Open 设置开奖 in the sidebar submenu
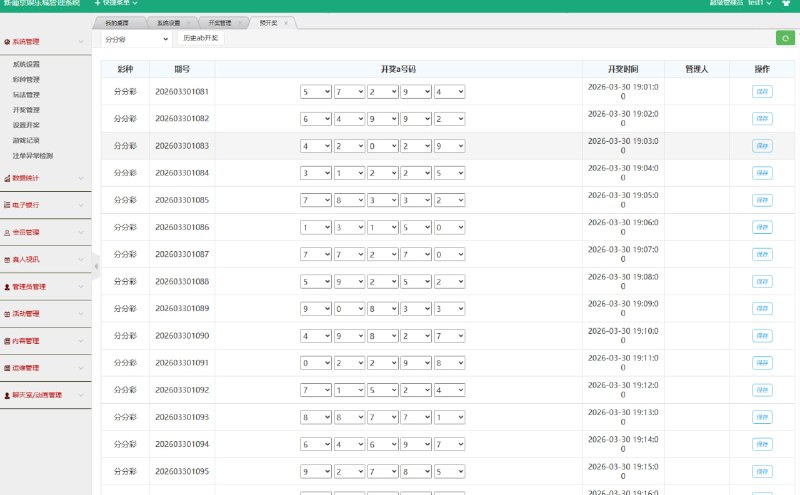This screenshot has height=495, width=800. 27,125
